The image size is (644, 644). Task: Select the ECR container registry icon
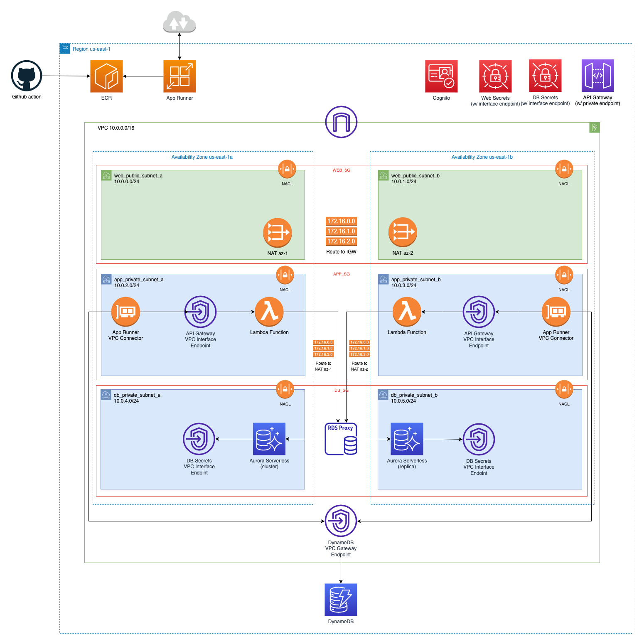(x=106, y=76)
